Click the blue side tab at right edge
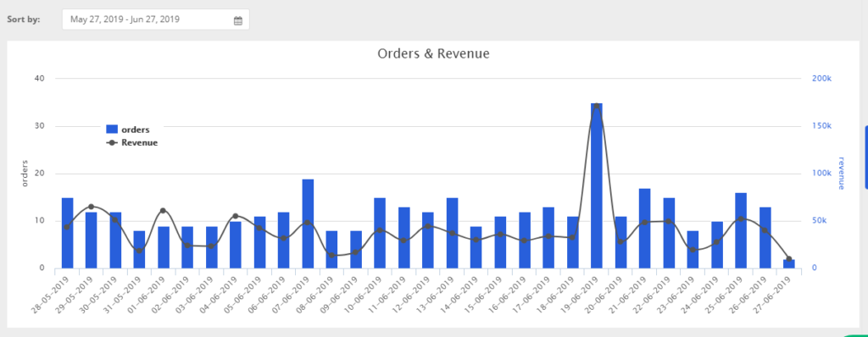 [x=865, y=157]
